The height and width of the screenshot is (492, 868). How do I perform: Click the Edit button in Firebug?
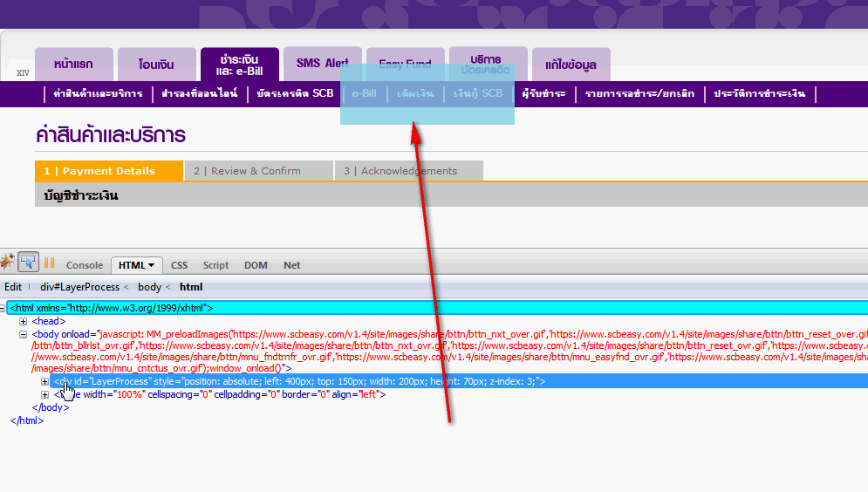(13, 287)
